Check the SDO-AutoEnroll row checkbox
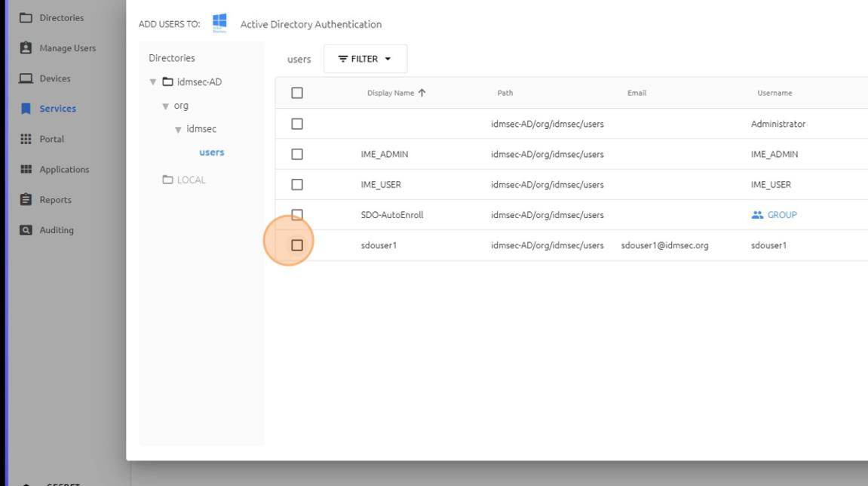Viewport: 868px width, 486px height. 297,214
